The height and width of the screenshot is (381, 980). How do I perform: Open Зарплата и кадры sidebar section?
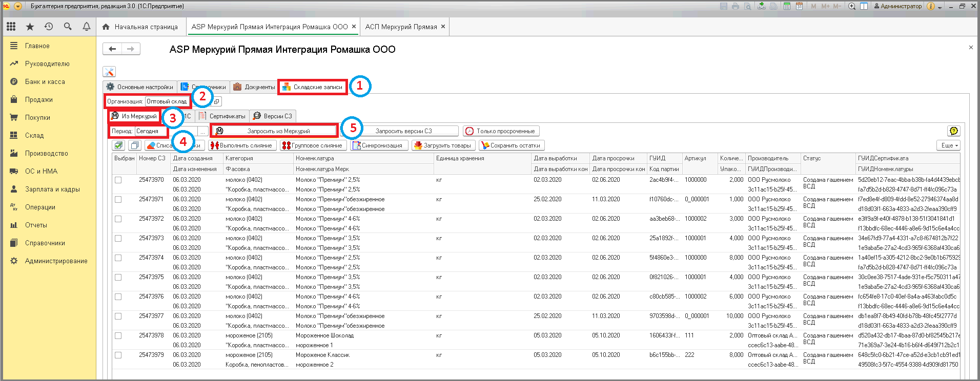[52, 189]
